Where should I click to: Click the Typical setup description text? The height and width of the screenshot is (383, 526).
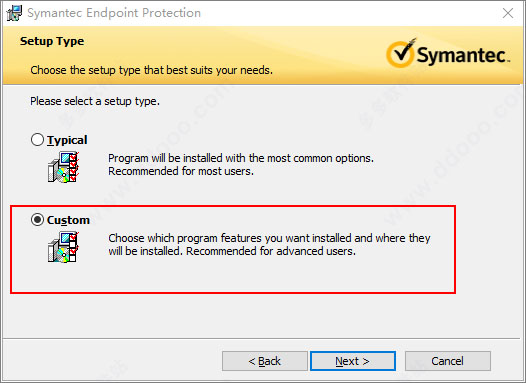coord(241,165)
